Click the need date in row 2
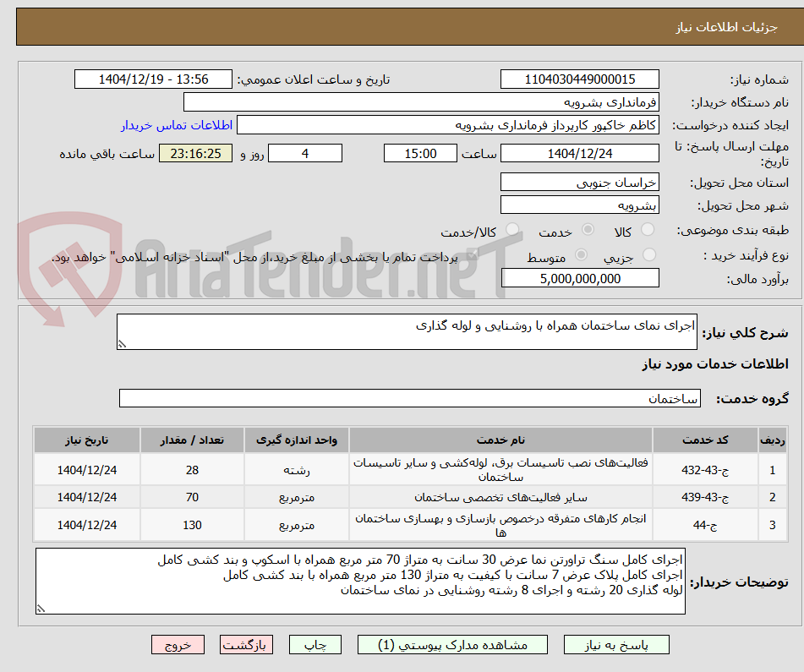804x672 pixels. [87, 497]
